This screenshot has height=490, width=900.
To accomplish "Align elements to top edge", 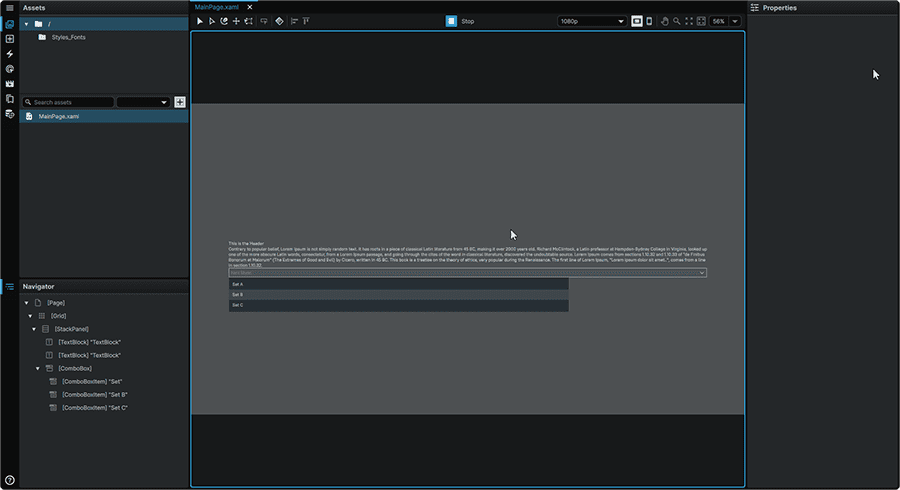I will pyautogui.click(x=307, y=21).
